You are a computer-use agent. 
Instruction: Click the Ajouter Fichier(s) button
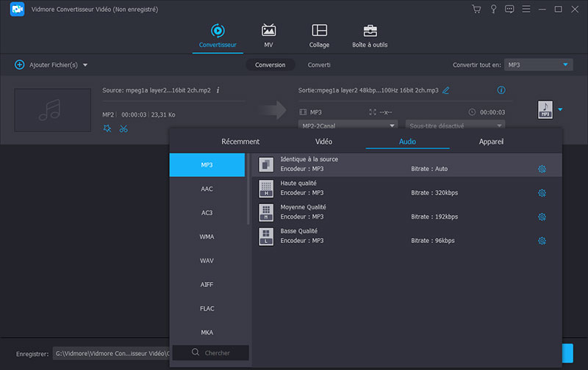pyautogui.click(x=51, y=65)
